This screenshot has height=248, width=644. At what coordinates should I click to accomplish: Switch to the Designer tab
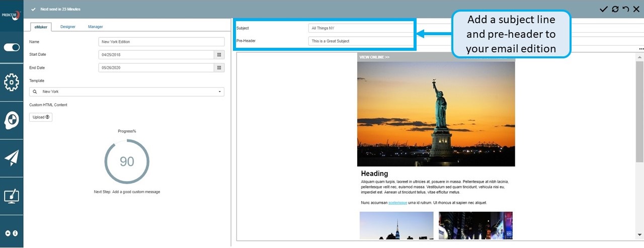(68, 27)
